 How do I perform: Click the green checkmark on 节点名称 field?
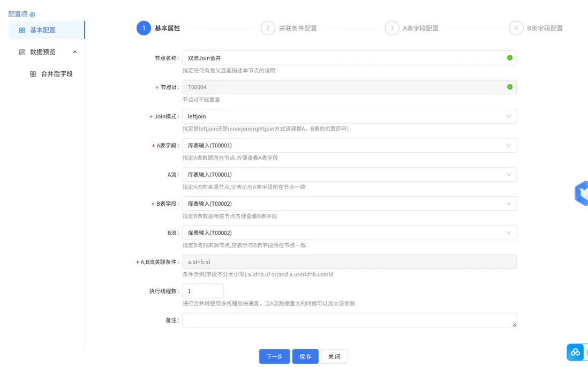[x=508, y=57]
